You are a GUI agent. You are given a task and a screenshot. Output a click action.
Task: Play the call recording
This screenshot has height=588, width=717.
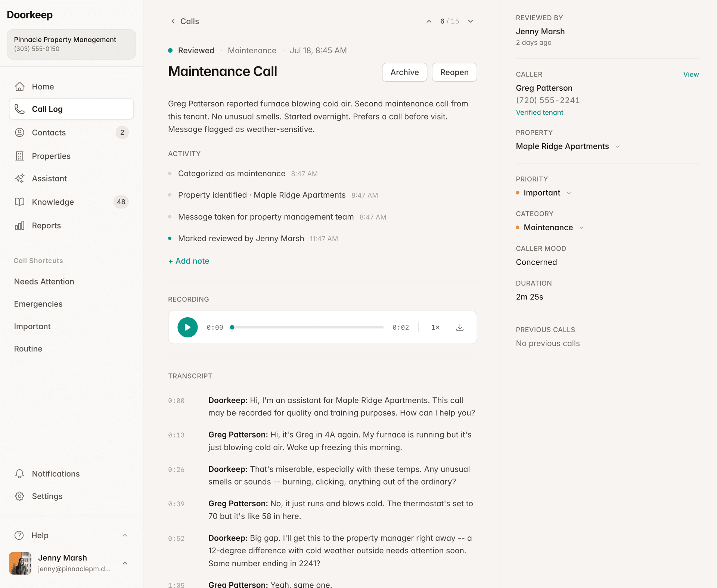[187, 327]
